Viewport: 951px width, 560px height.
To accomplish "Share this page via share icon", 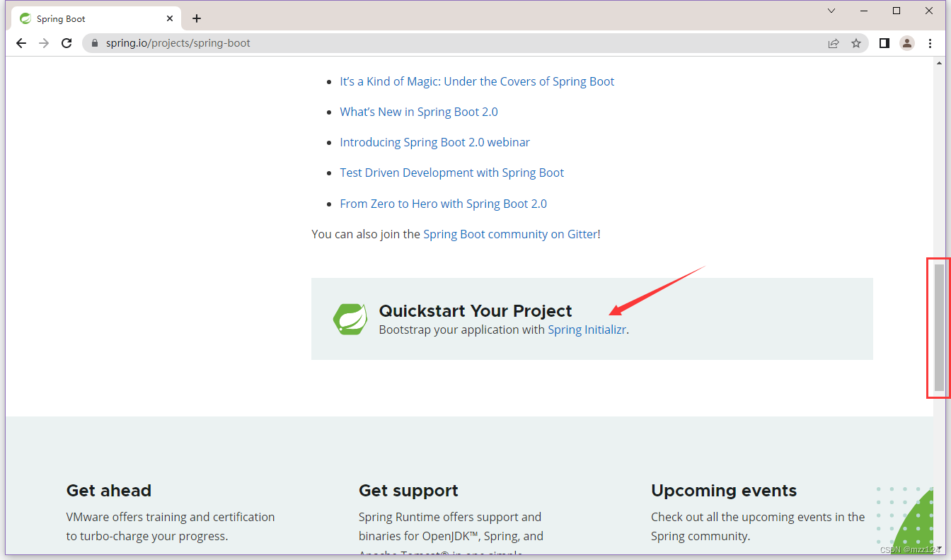I will point(834,43).
